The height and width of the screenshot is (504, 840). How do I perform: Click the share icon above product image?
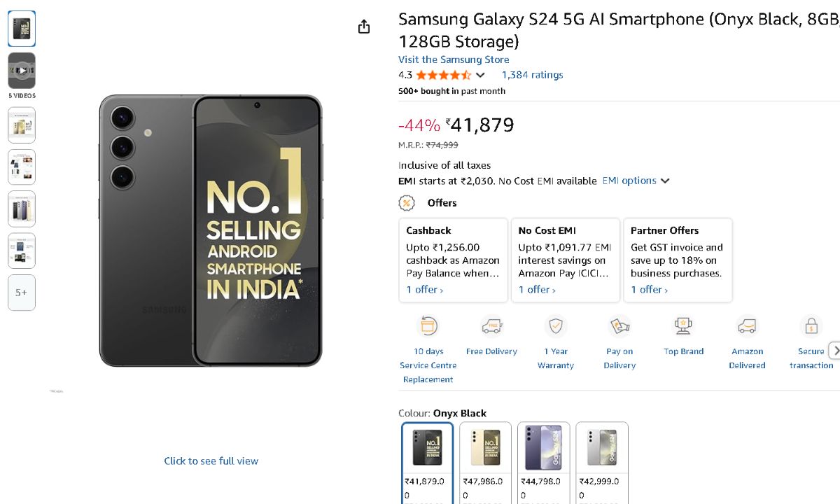click(364, 27)
